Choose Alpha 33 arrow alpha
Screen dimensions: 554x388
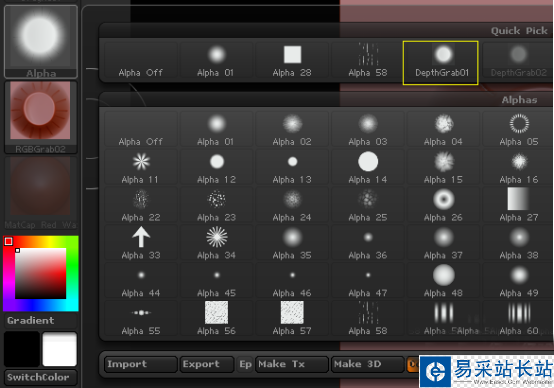(x=141, y=243)
